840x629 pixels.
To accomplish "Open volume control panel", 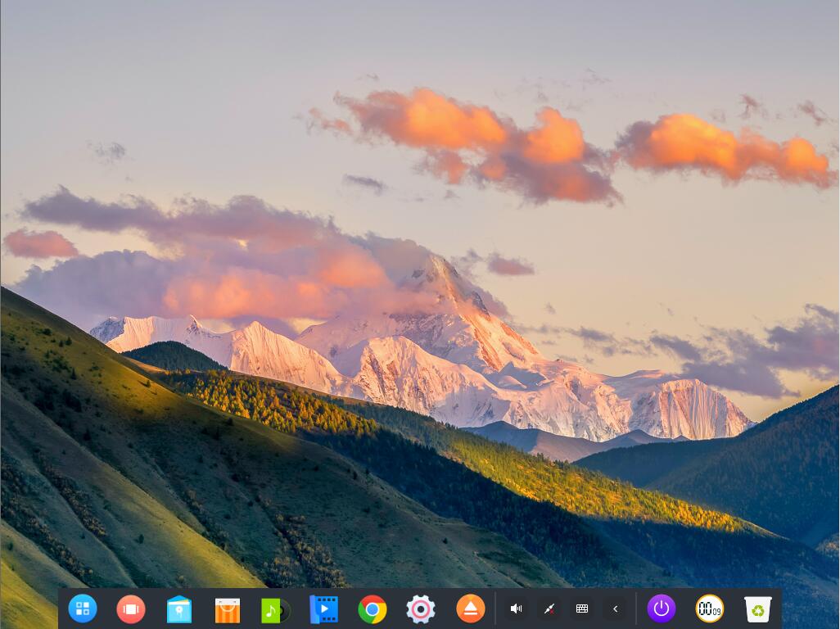I will coord(516,609).
